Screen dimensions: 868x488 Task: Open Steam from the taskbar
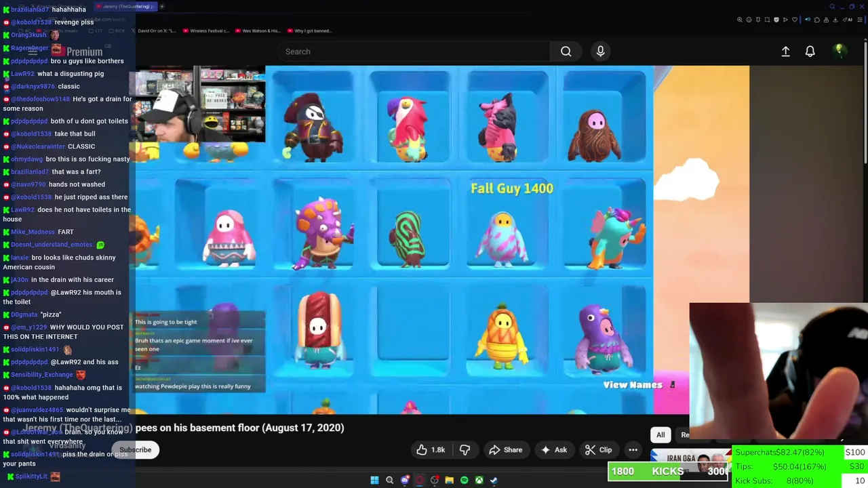click(494, 480)
